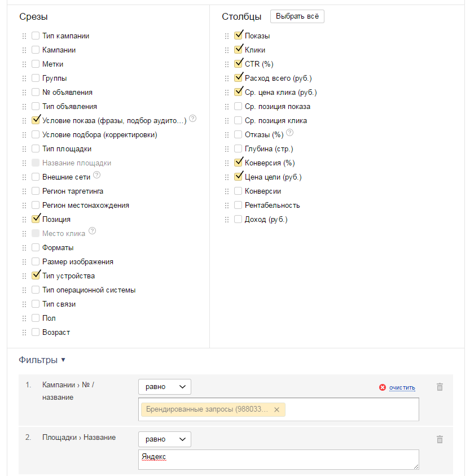Image resolution: width=470 pixels, height=476 pixels.
Task: Click help icon next to Место клика
Action: [93, 232]
